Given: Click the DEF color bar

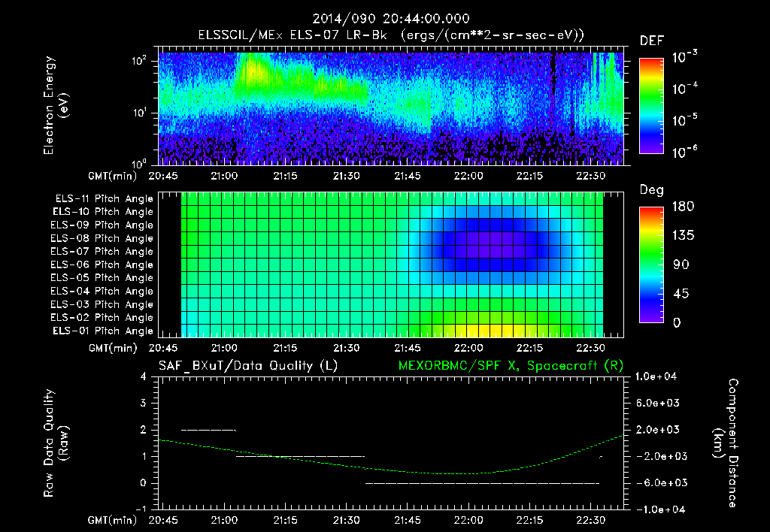Looking at the screenshot, I should [651, 106].
